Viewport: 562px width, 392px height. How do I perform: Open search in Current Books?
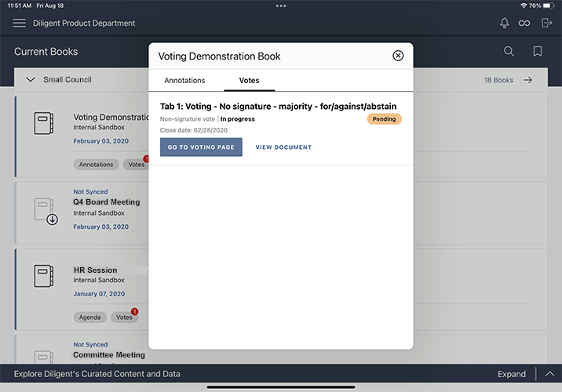point(509,52)
